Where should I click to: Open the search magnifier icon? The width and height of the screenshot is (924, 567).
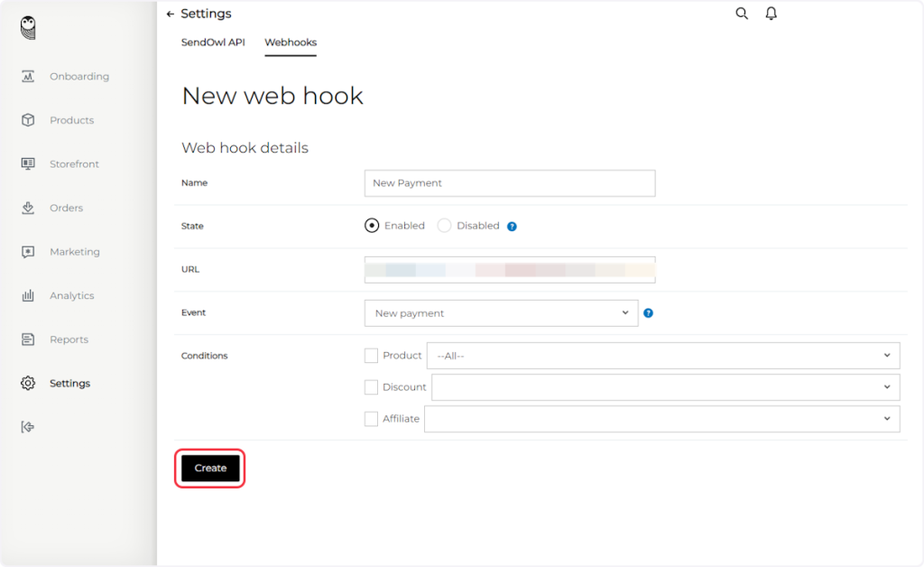click(742, 14)
